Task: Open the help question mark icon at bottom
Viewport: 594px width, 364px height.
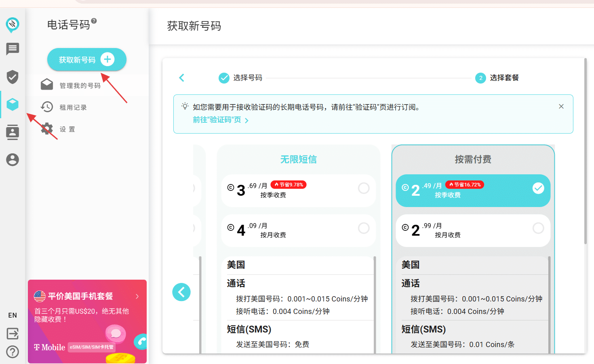Action: (x=13, y=352)
